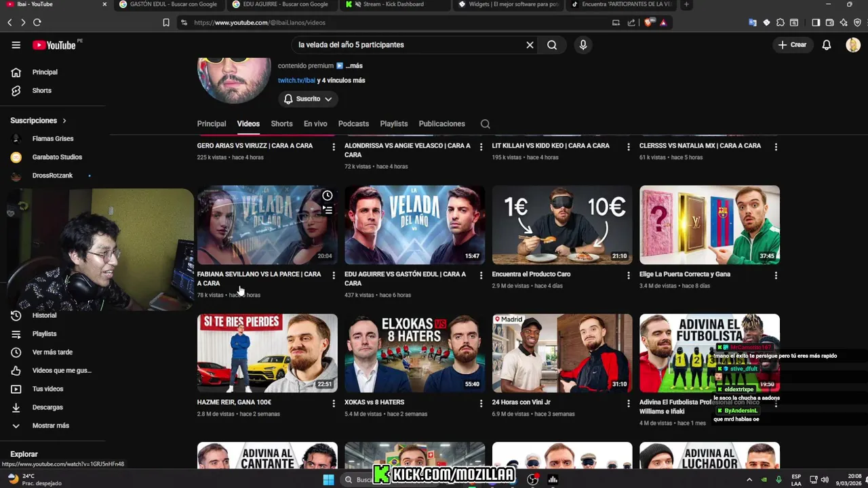Viewport: 868px width, 488px height.
Task: Play HAZME REIR, GANA 100€ thumbnail
Action: tap(267, 353)
